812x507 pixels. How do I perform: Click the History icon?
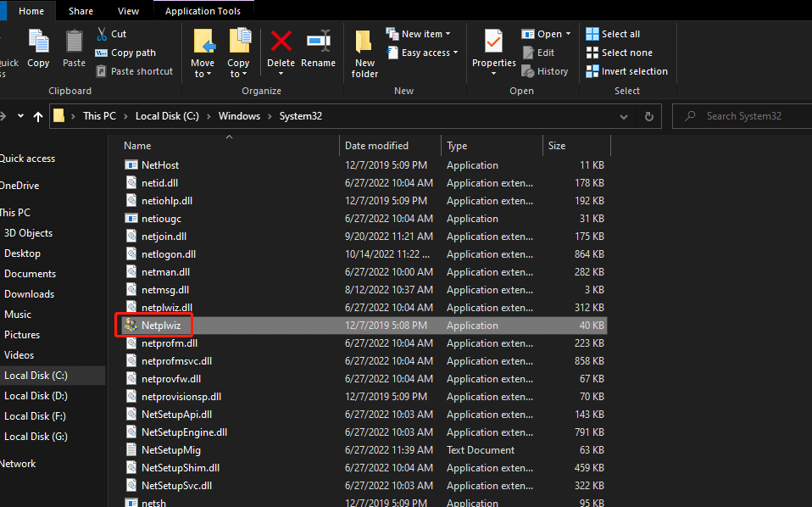[528, 71]
